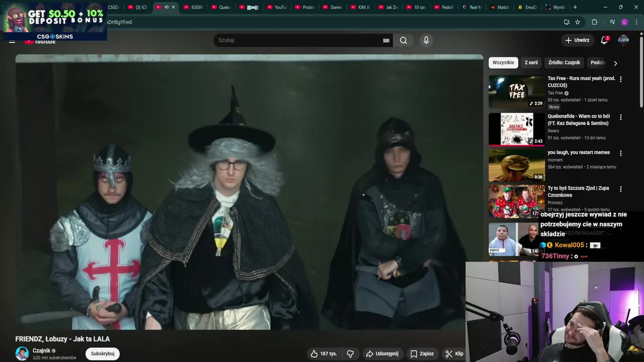Screen dimensions: 644x362
Task: Click the Zupa Czosnkowa video thumbnail
Action: pyautogui.click(x=517, y=201)
